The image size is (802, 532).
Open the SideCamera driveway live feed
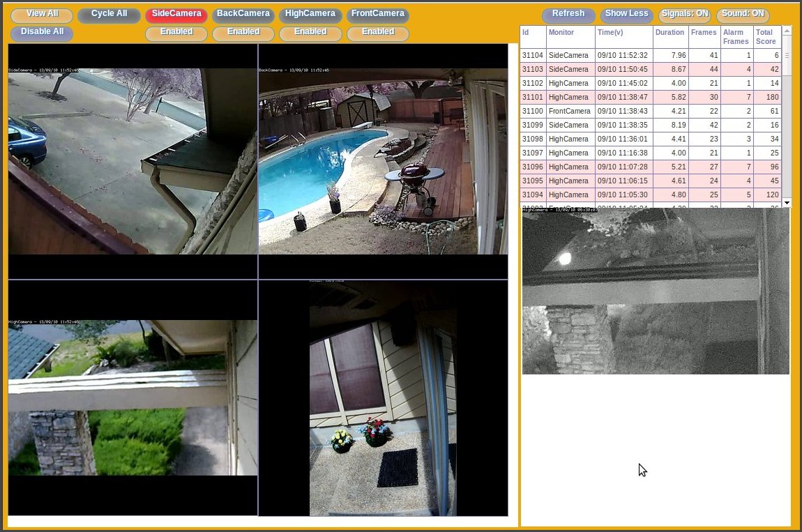(133, 162)
